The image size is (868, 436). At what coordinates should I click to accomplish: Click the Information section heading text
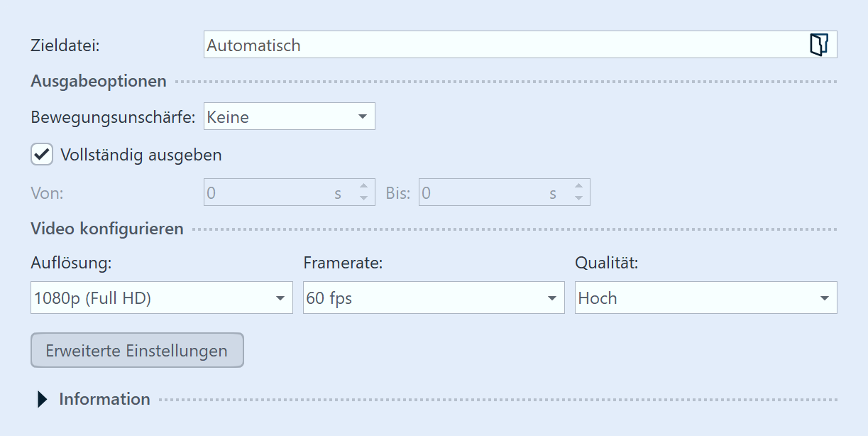(104, 399)
